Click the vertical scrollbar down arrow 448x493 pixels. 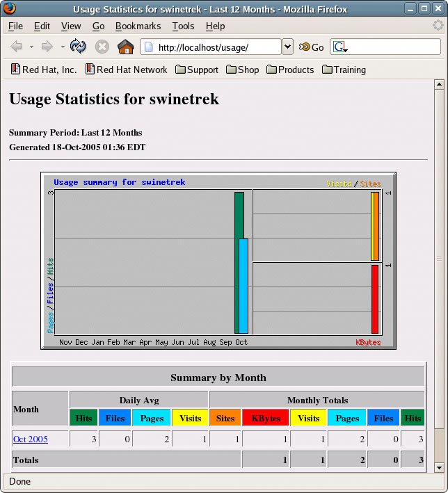[439, 468]
